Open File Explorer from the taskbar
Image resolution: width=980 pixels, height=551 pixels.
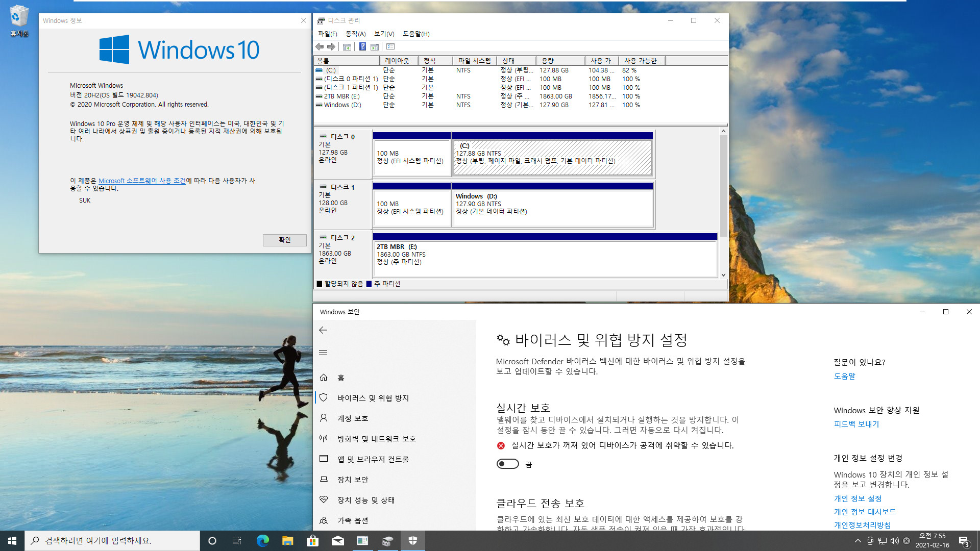click(x=287, y=541)
